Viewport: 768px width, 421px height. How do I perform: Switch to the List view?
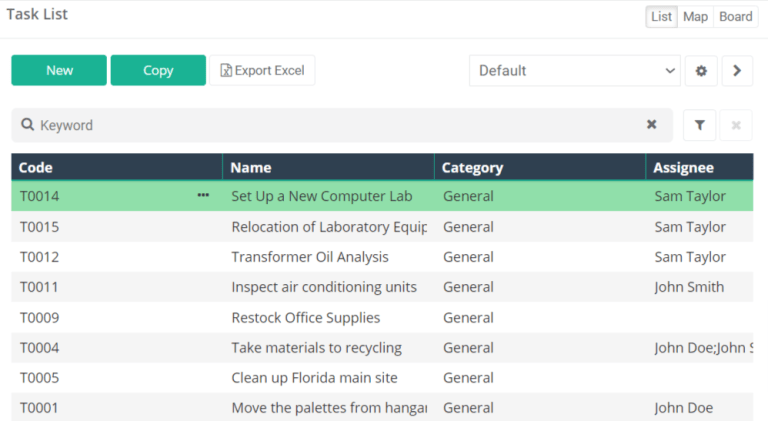(661, 17)
